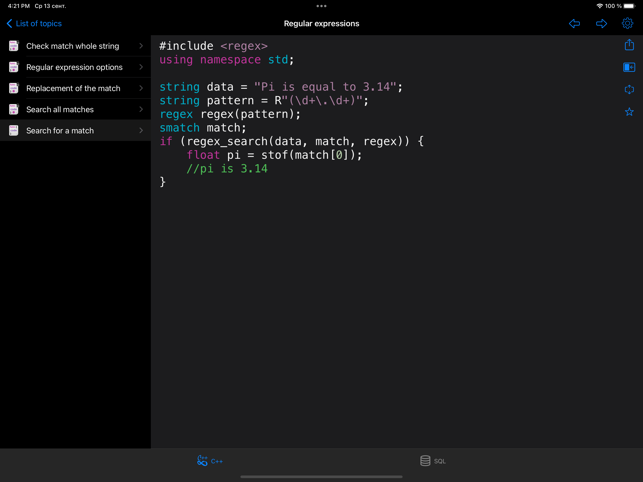The width and height of the screenshot is (643, 482).
Task: Click the '//pi is 3.14' comment line
Action: (x=227, y=169)
